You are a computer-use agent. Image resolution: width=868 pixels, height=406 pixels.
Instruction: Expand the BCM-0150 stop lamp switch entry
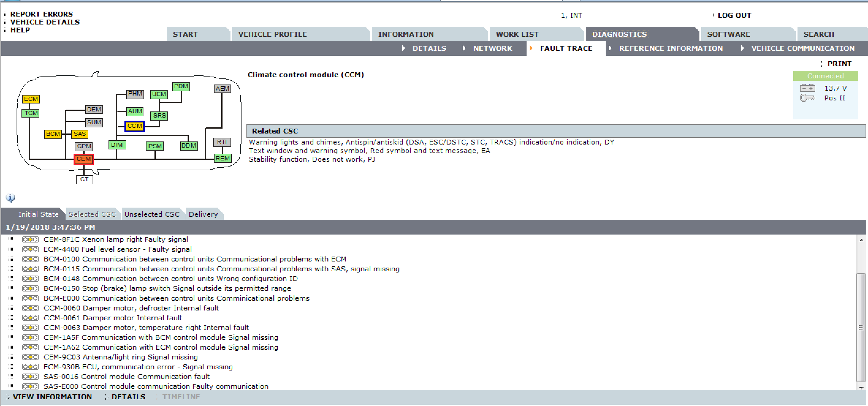click(11, 288)
